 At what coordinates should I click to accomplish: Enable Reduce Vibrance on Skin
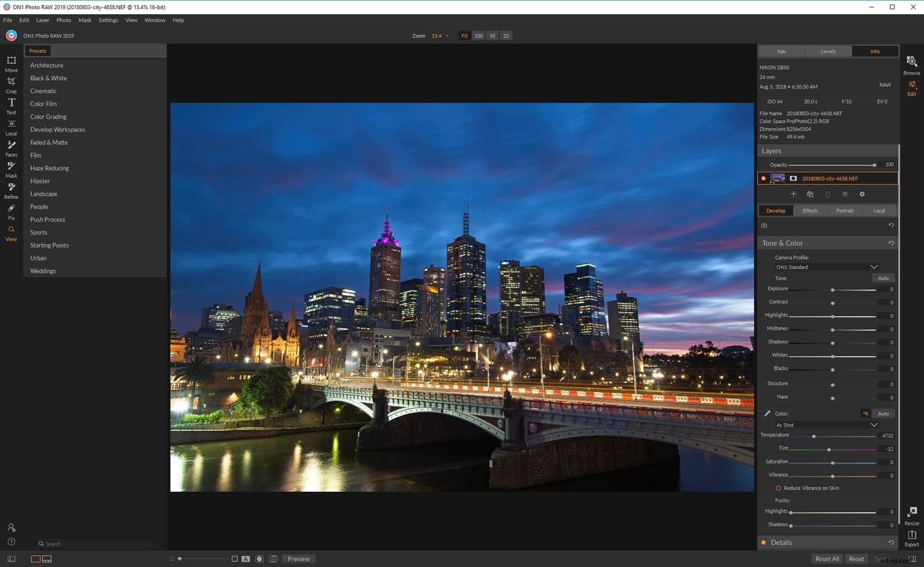(778, 488)
